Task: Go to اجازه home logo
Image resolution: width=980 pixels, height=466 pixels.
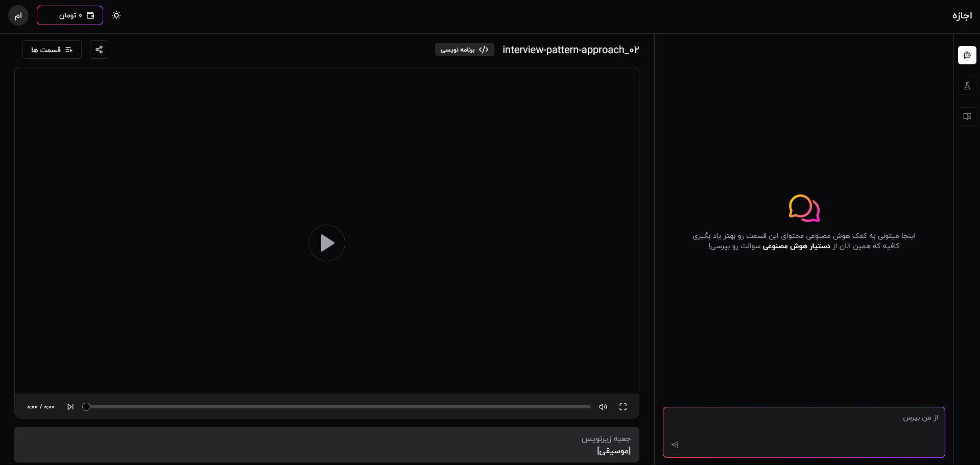Action: tap(962, 15)
